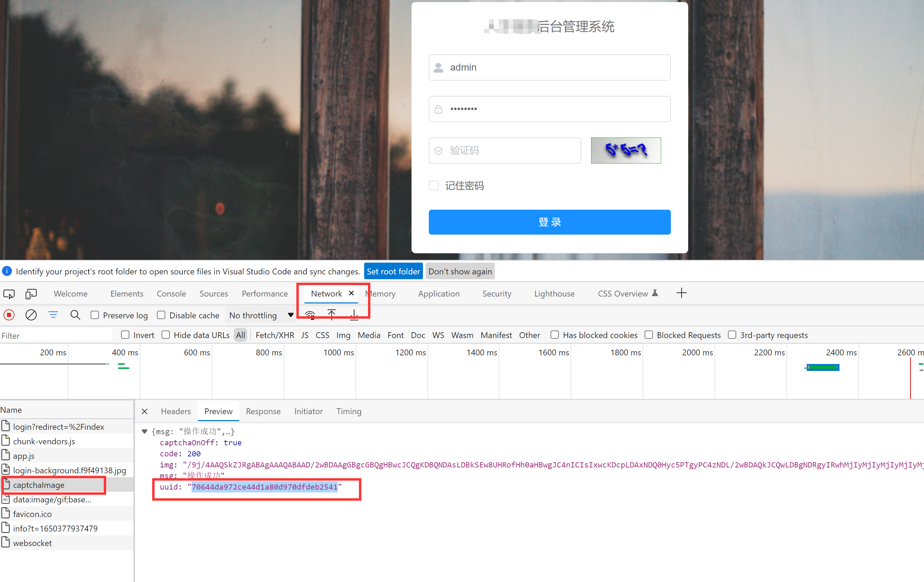Viewport: 924px width, 582px height.
Task: Select the inspect element picker icon
Action: coord(9,294)
